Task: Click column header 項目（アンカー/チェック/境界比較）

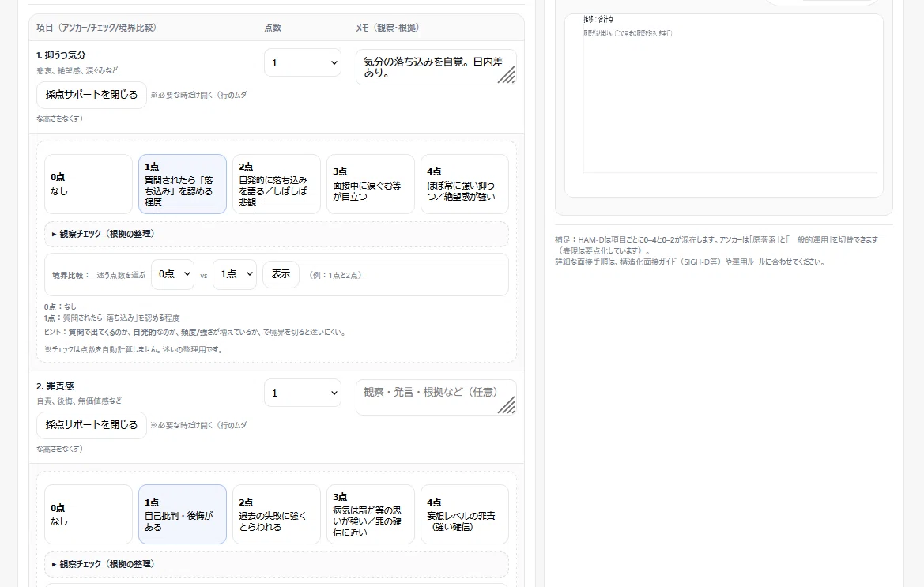Action: point(99,28)
